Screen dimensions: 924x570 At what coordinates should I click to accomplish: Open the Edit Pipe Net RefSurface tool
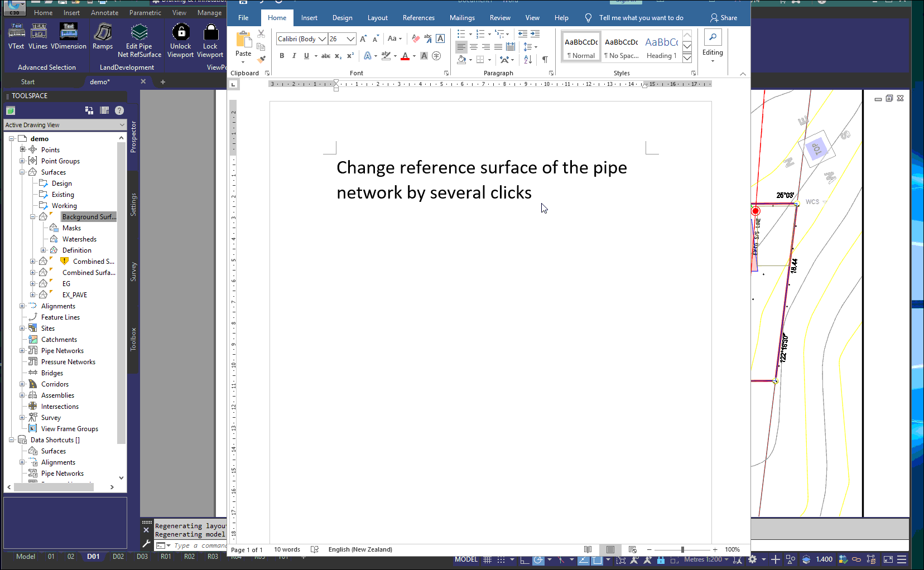139,40
